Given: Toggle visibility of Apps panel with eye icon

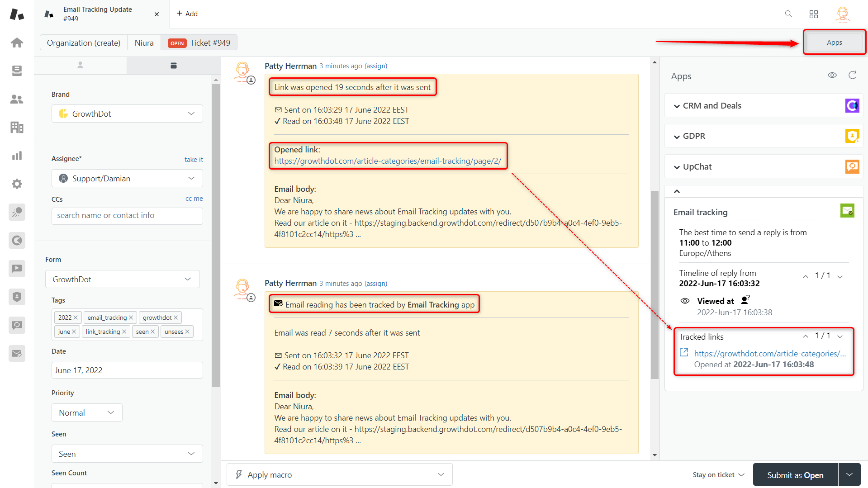Looking at the screenshot, I should pyautogui.click(x=832, y=75).
